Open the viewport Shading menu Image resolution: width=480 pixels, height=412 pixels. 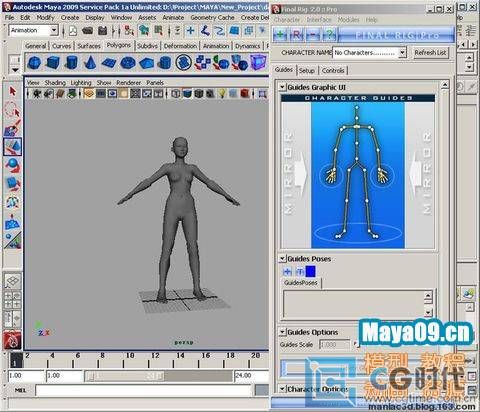(55, 82)
